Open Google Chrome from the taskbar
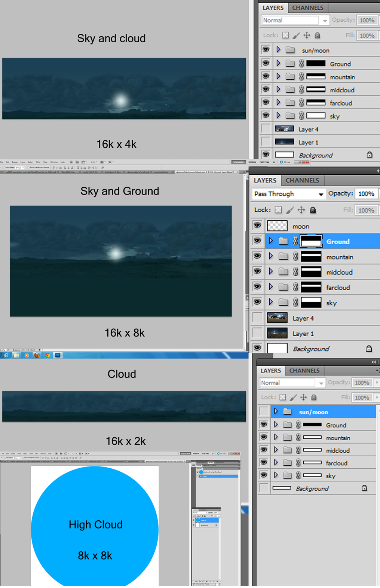The image size is (380, 588). click(47, 355)
